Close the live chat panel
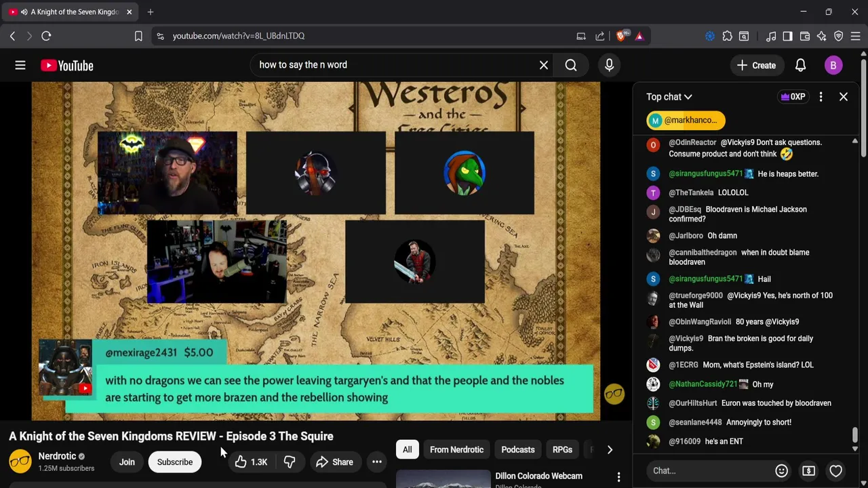 (844, 97)
